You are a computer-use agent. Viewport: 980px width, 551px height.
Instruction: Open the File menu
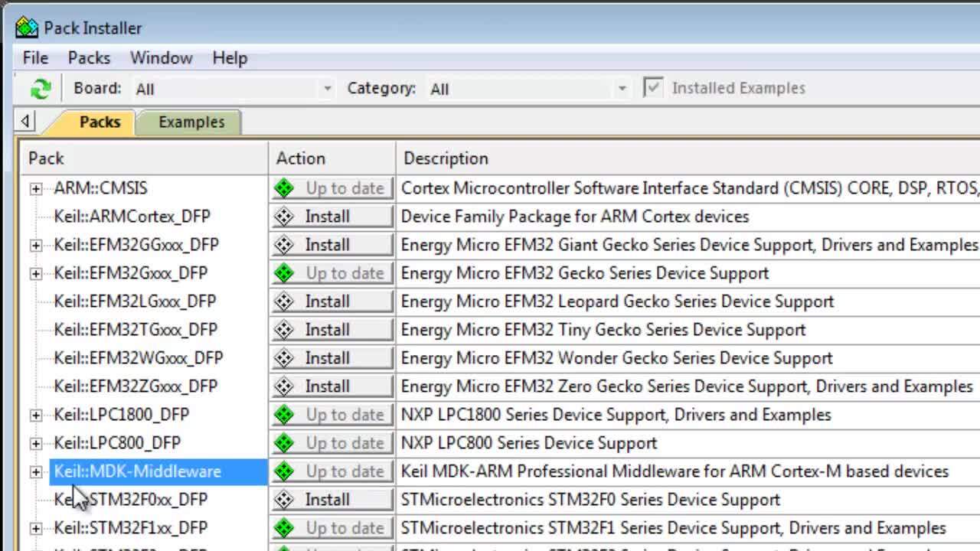click(x=35, y=58)
